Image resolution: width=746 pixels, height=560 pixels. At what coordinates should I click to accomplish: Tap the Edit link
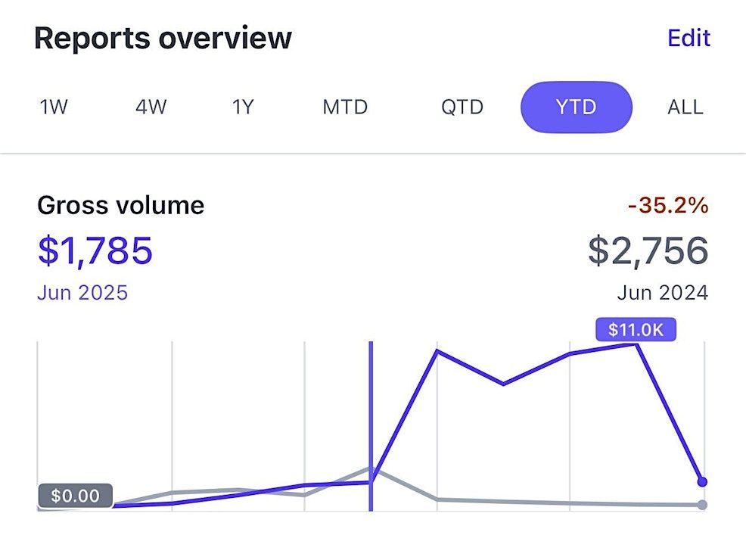688,38
